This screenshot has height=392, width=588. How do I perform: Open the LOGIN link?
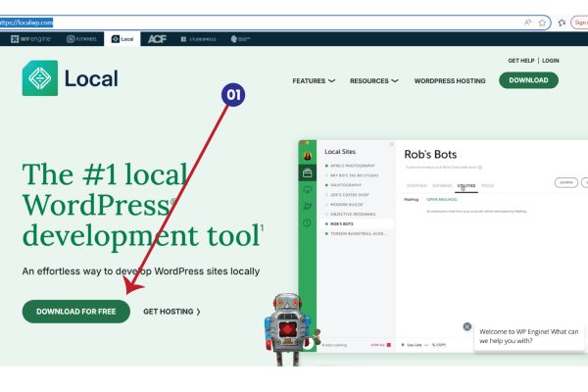550,61
